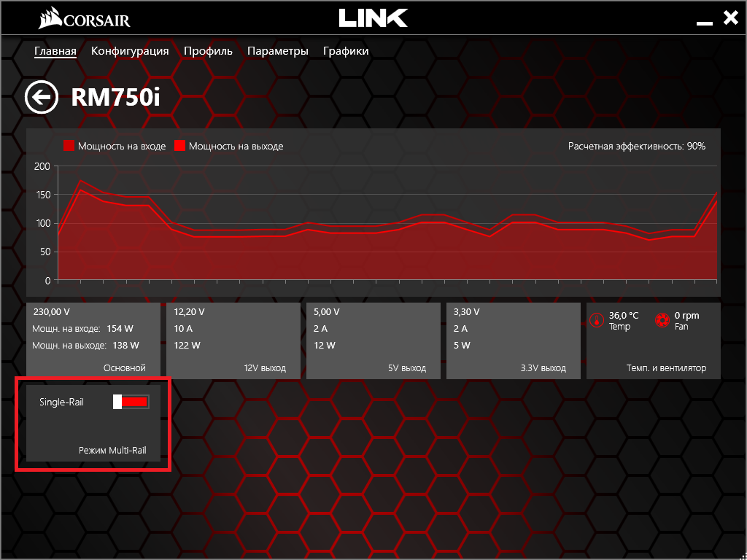747x560 pixels.
Task: Click the 3,30 V reading
Action: point(467,312)
